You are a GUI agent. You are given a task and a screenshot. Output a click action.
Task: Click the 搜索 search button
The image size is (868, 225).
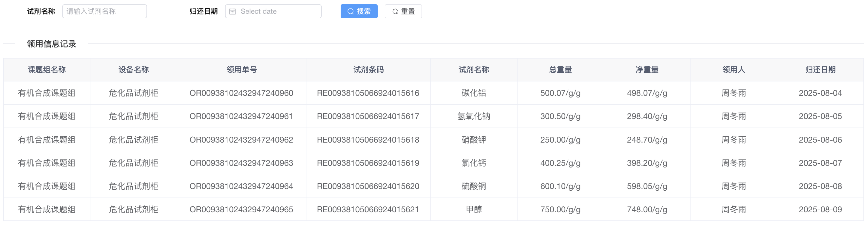[359, 11]
